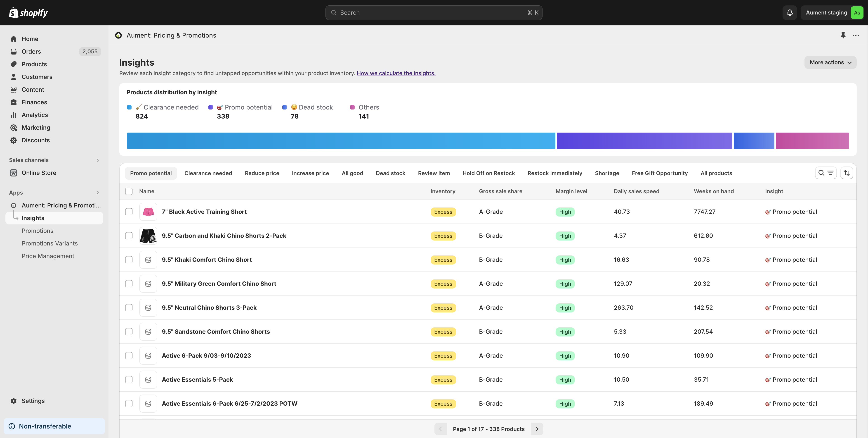Click the Content icon in sidebar
Viewport: 868px width, 438px height.
[x=14, y=89]
